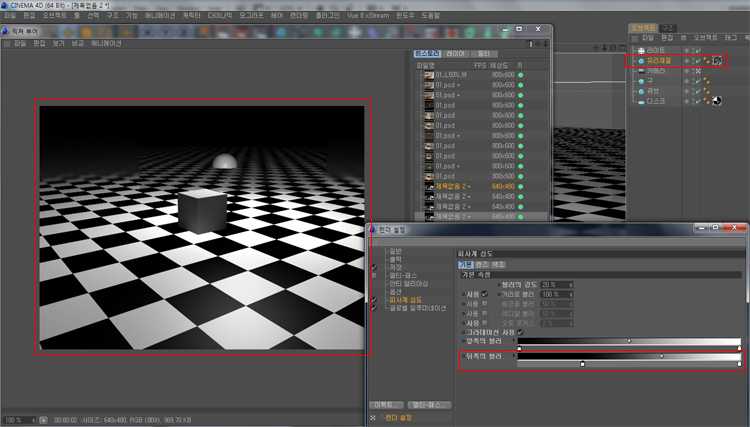Screen dimensions: 750x427
Task: Switch to the 필터 tab in Picture Viewer
Action: (x=484, y=54)
